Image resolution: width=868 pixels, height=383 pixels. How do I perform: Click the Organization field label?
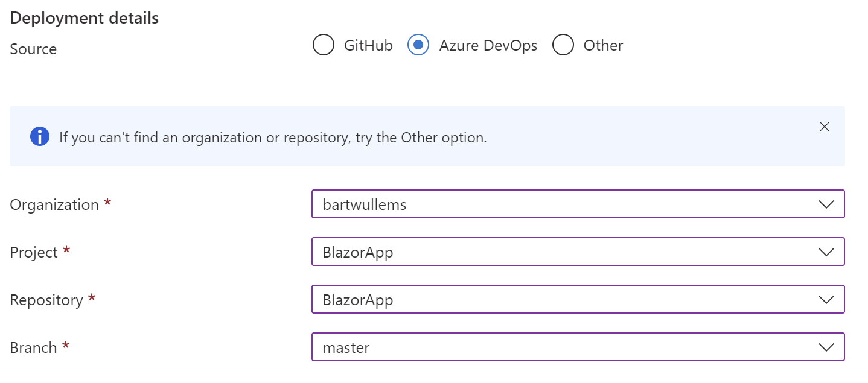(54, 205)
